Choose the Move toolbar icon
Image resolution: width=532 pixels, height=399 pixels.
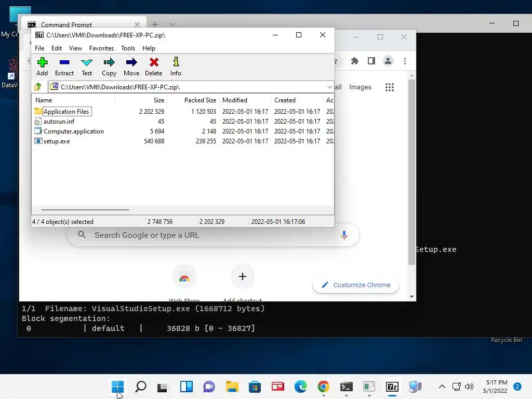(x=131, y=66)
